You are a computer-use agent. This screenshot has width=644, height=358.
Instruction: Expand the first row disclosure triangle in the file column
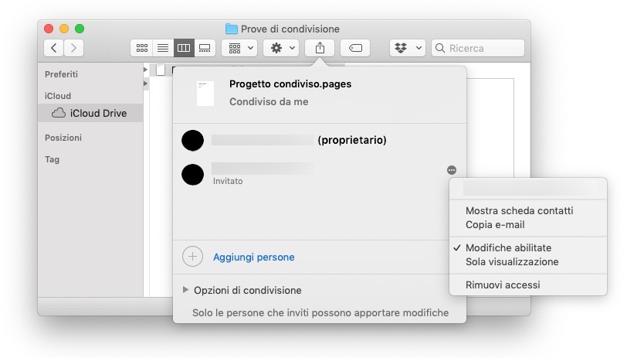coord(145,70)
